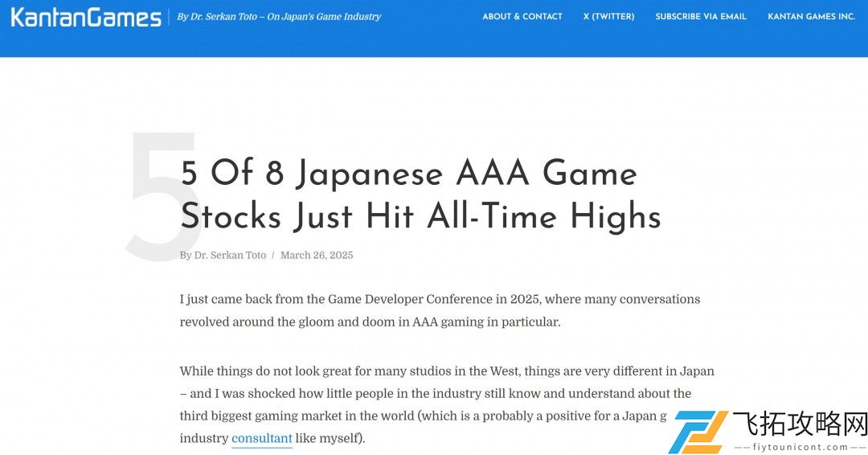The image size is (868, 455).
Task: Visit the X (Twitter) menu link
Action: pyautogui.click(x=608, y=17)
